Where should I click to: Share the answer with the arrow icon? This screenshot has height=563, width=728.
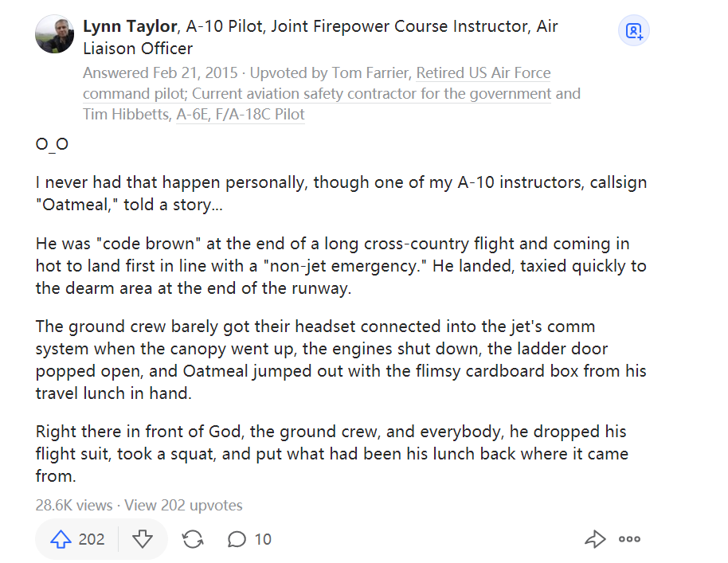coord(595,539)
